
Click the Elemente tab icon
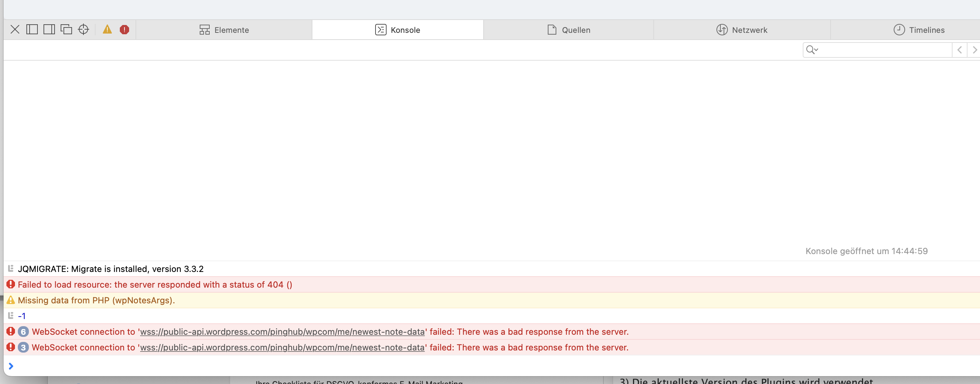pos(204,30)
